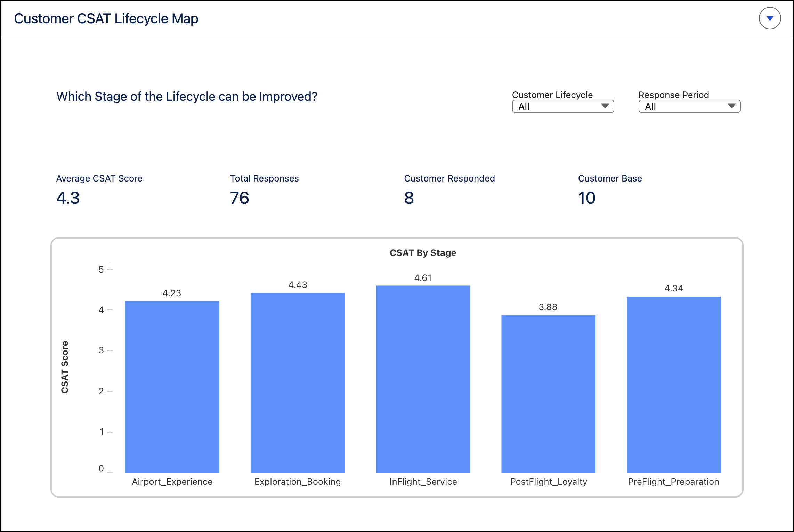The image size is (794, 532).
Task: Click the 4.34 data label
Action: coord(674,288)
